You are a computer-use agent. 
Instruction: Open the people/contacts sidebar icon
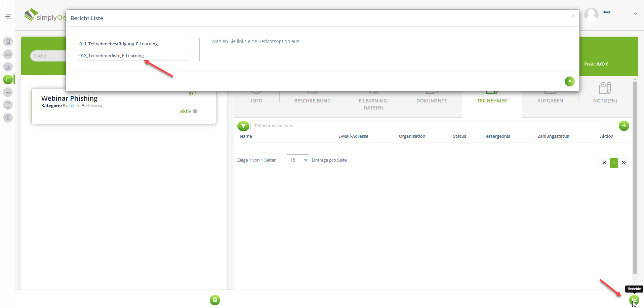point(8,54)
